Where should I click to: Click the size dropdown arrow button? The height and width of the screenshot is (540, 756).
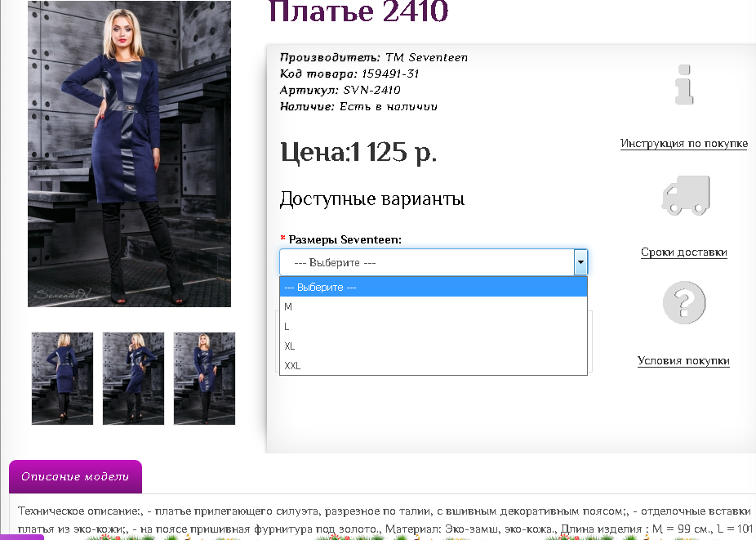[580, 262]
